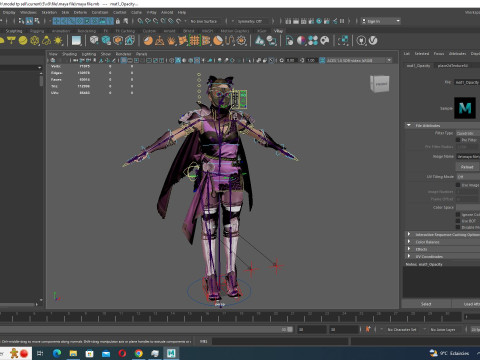Open File Explorer from the taskbar
The image size is (480, 360).
tap(73, 353)
